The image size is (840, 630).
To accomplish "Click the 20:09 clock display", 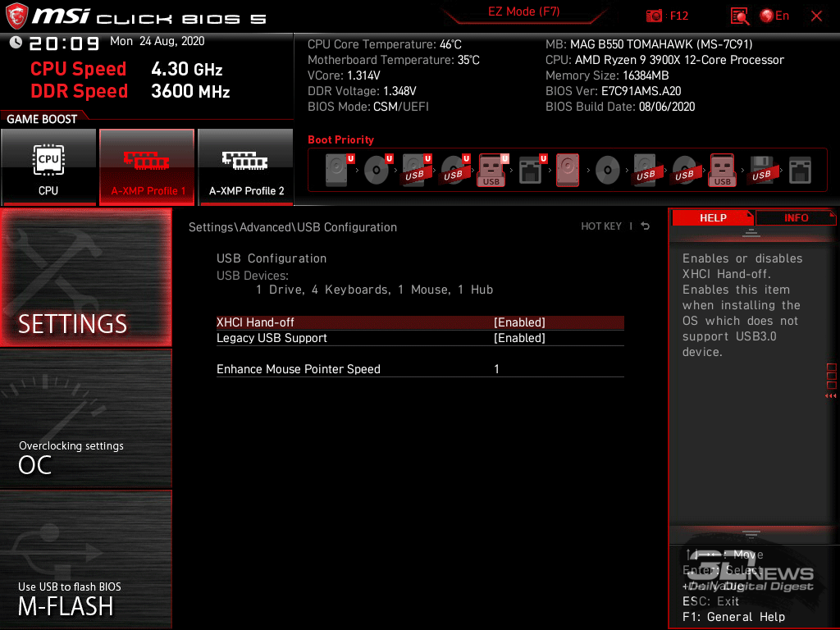I will click(x=64, y=43).
